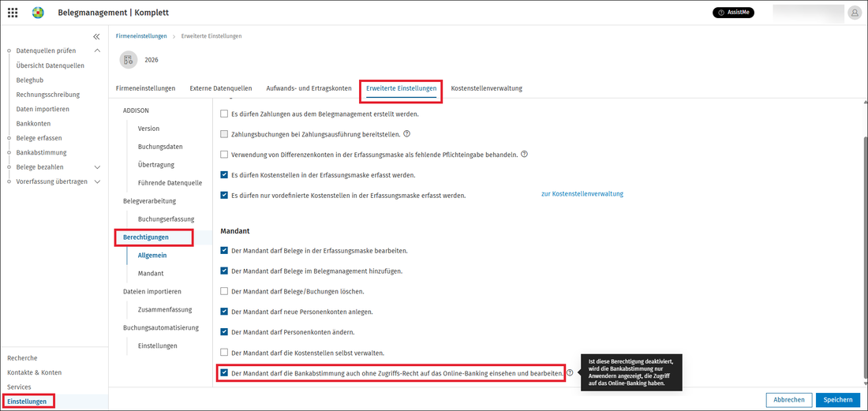Select Buchungsautomatisierung in settings navigation
Image resolution: width=868 pixels, height=411 pixels.
pyautogui.click(x=160, y=327)
